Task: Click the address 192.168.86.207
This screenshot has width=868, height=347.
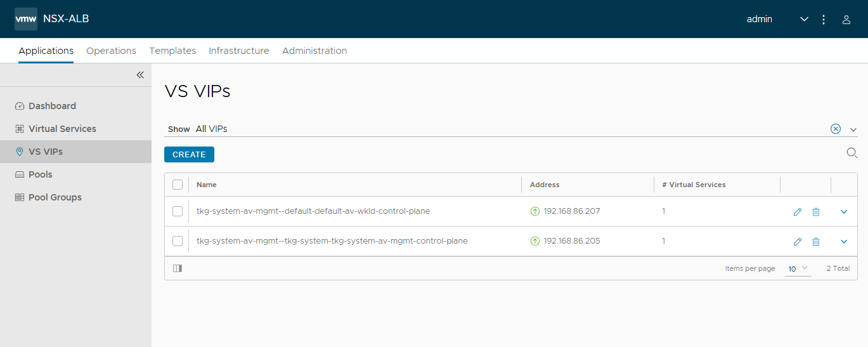Action: coord(572,211)
